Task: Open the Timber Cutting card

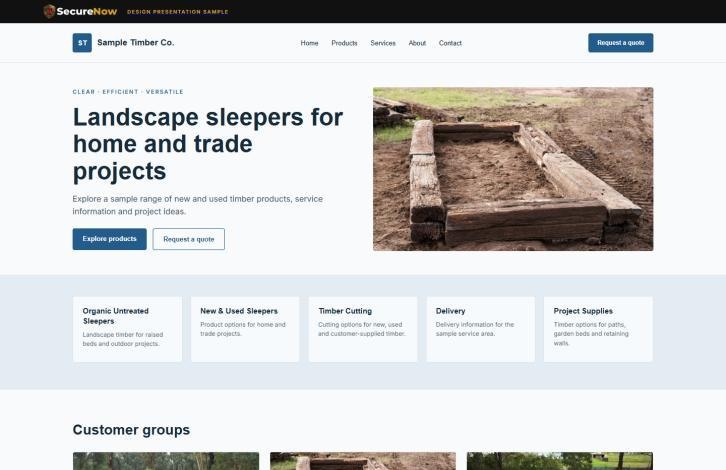Action: click(x=363, y=329)
